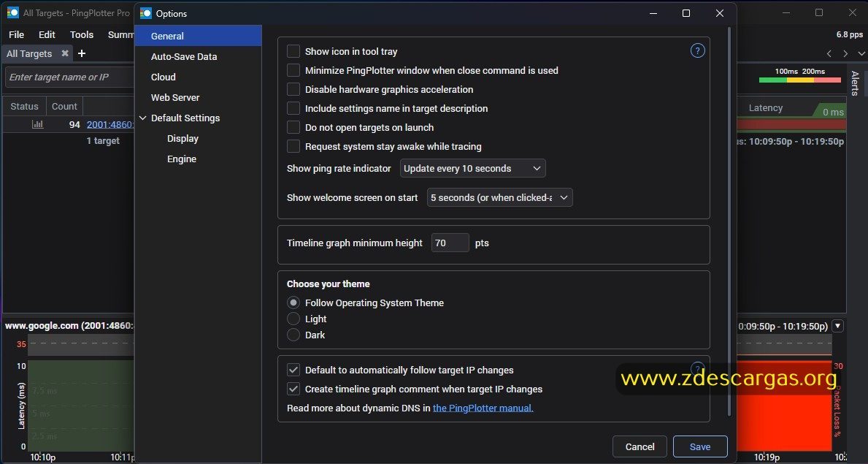Switch to the All Targets tab
This screenshot has height=464, width=868.
(29, 53)
